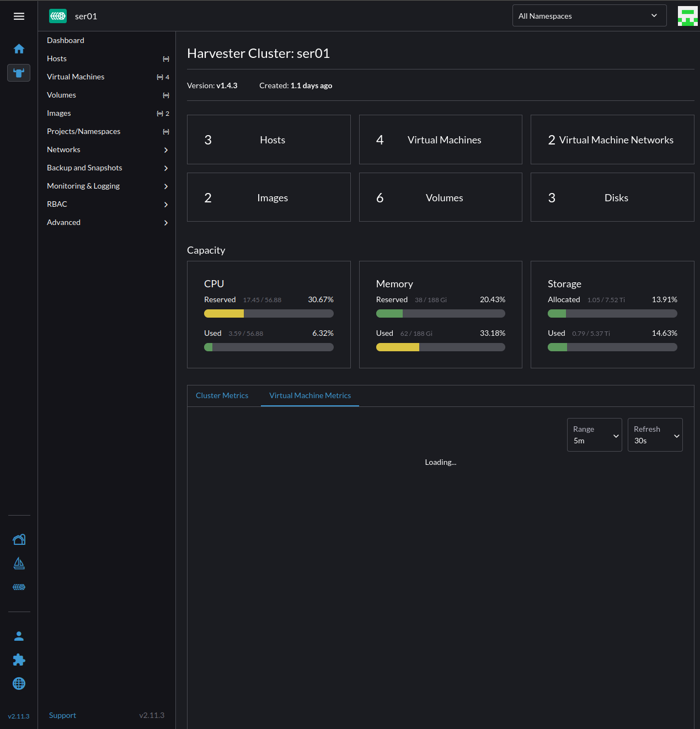
Task: Open the 3 Disks summary card
Action: pos(612,197)
